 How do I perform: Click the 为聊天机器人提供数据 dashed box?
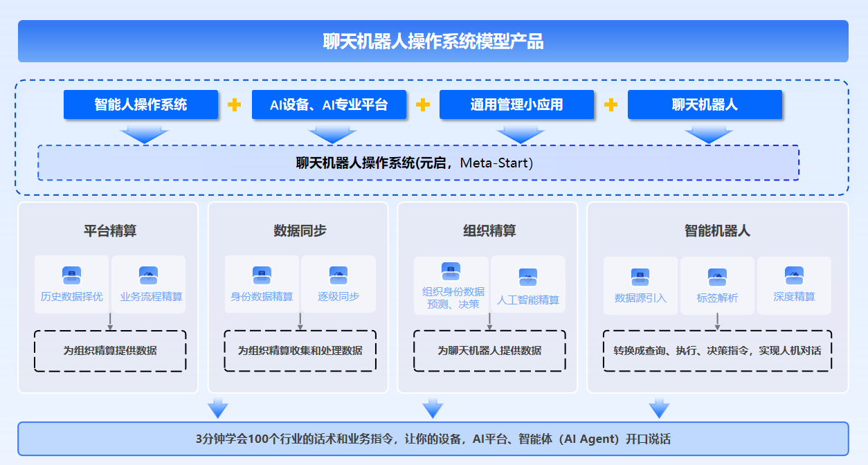(489, 351)
